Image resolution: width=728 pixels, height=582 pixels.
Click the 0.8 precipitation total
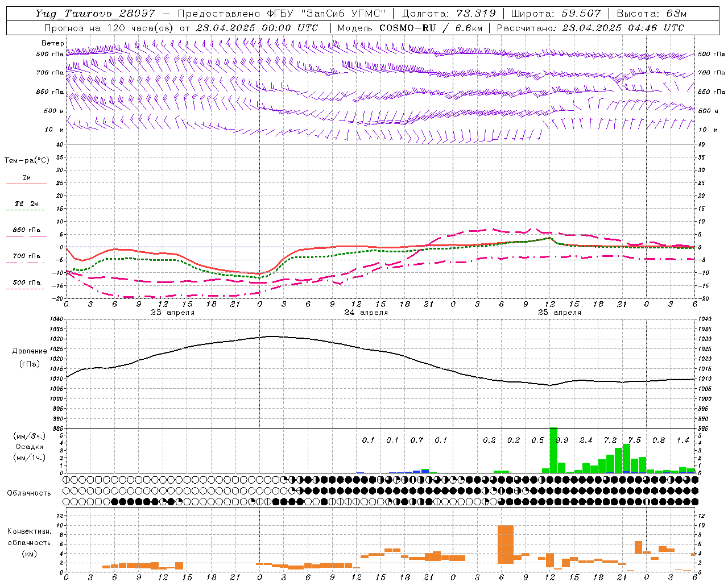[x=659, y=440]
